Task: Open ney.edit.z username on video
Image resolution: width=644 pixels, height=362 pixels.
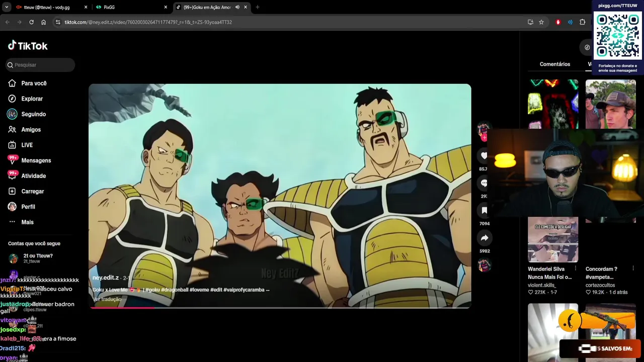Action: tap(106, 278)
